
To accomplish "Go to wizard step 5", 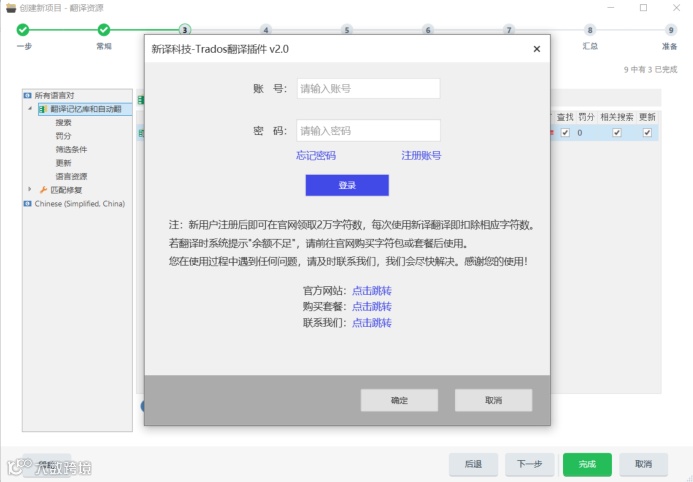I will point(347,30).
